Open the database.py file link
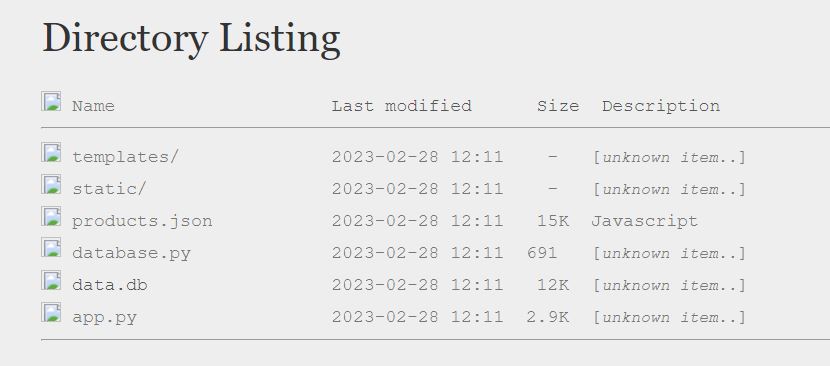This screenshot has width=830, height=366. coord(131,254)
